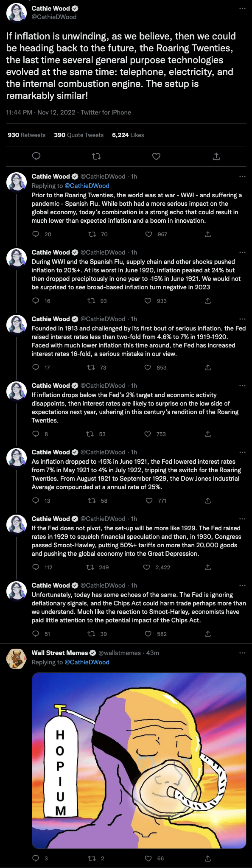
Task: Open more options on the Smoot-Hawley tweet
Action: pos(242,519)
